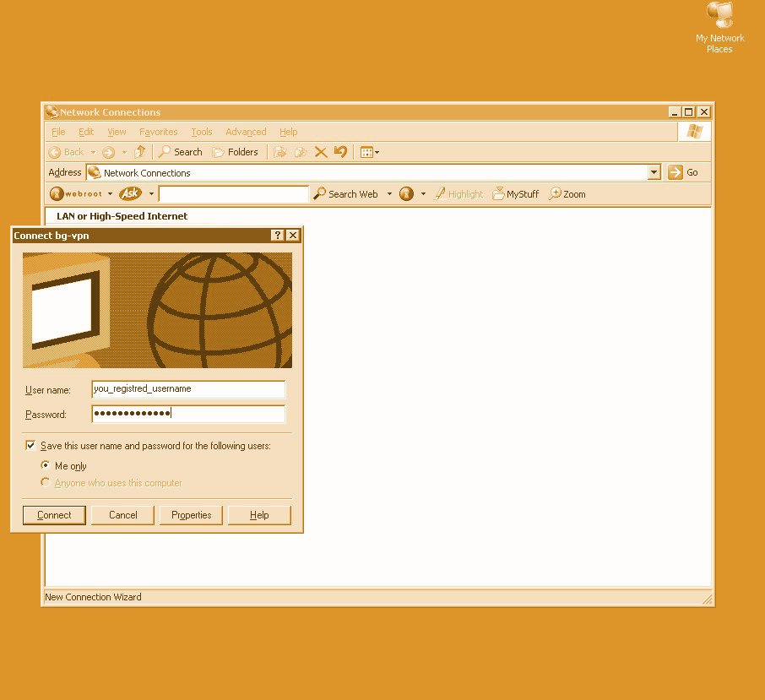Click the Password input field
Screen dimensions: 765x700
coord(188,414)
